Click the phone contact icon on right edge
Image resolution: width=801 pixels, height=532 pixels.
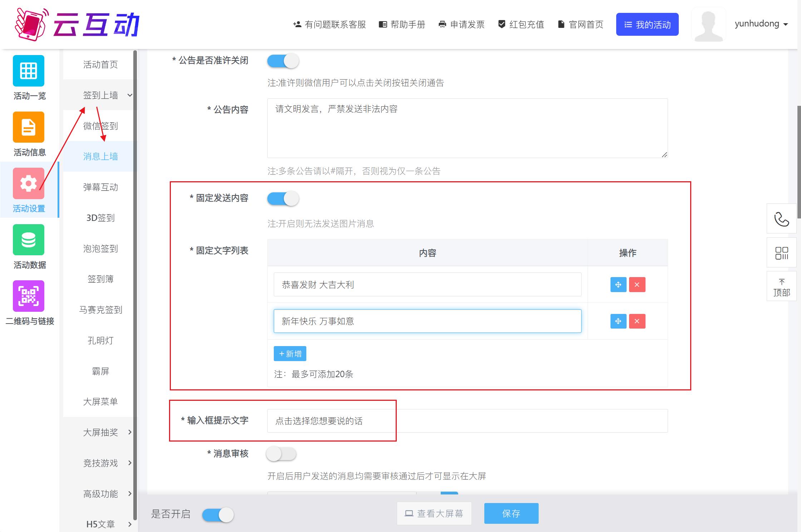(781, 219)
